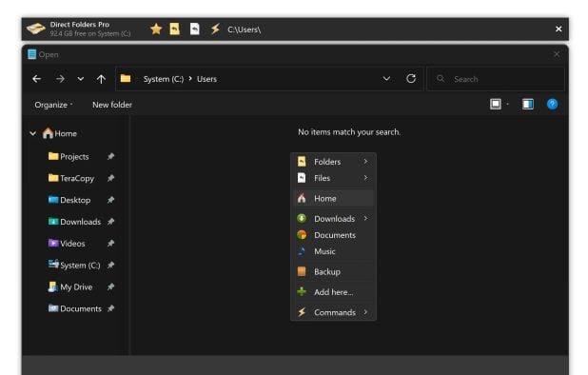
Task: Unpin Videos using its pin icon
Action: (x=110, y=244)
